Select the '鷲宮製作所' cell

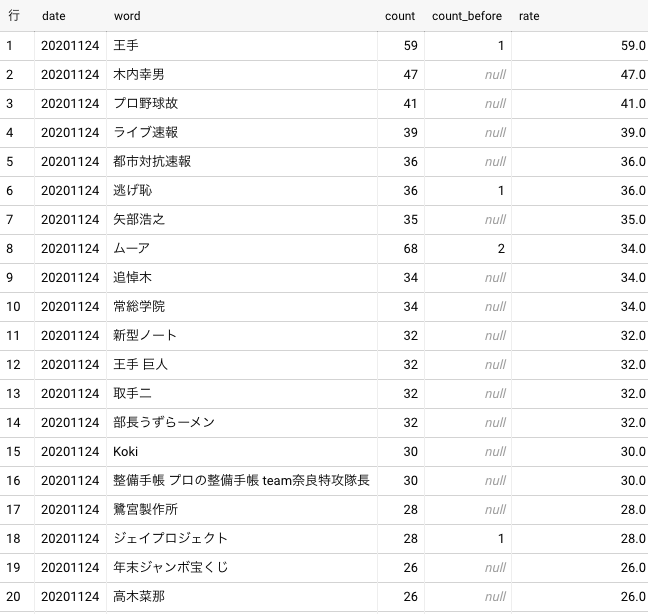click(146, 509)
